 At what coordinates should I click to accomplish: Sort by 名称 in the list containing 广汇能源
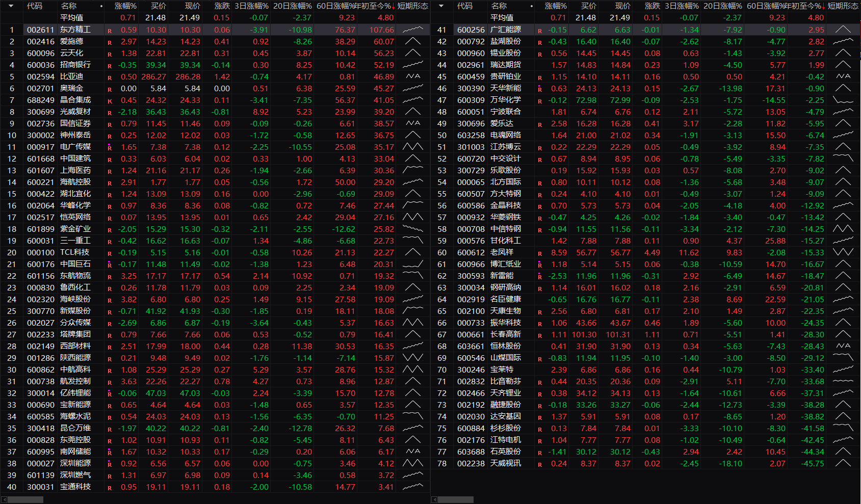tap(499, 6)
